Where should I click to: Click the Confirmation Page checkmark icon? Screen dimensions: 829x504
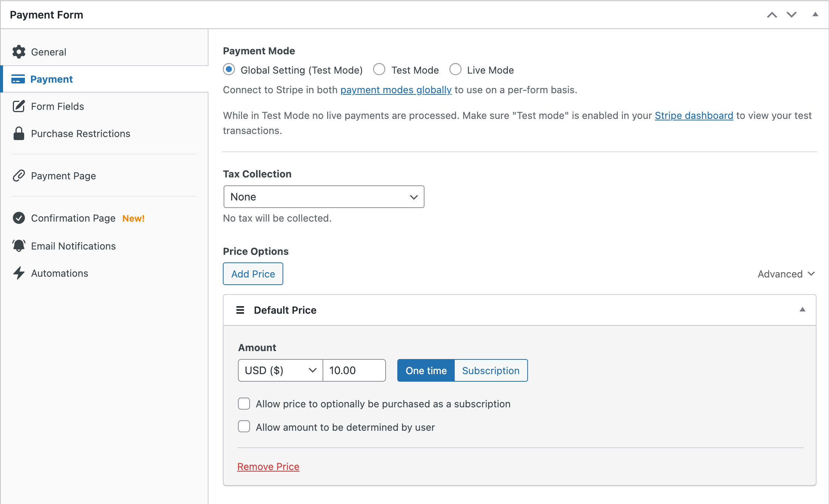19,218
